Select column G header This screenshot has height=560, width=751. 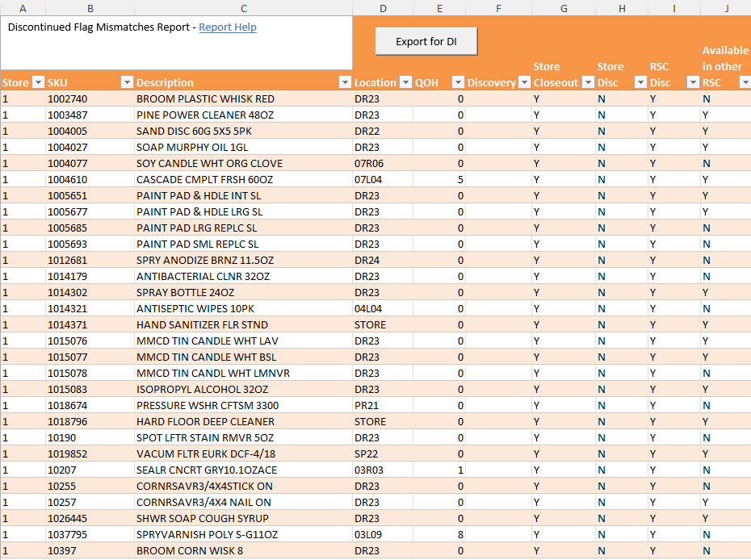click(564, 8)
